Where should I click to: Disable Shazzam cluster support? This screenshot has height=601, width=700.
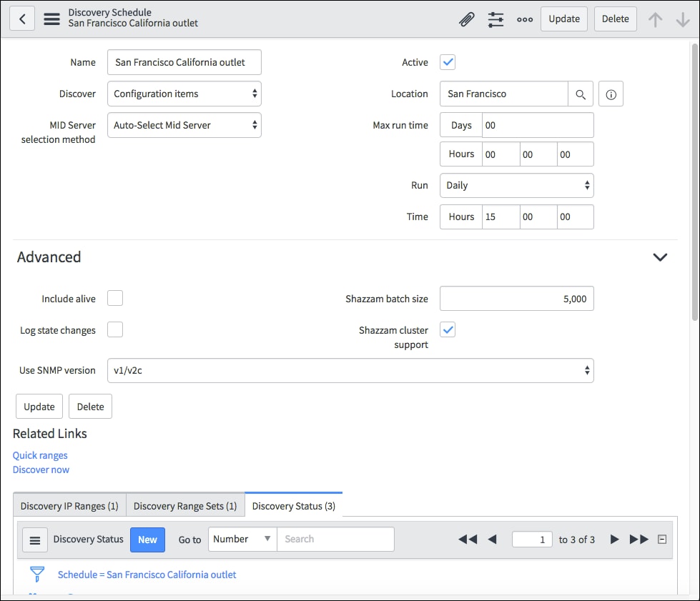coord(447,329)
